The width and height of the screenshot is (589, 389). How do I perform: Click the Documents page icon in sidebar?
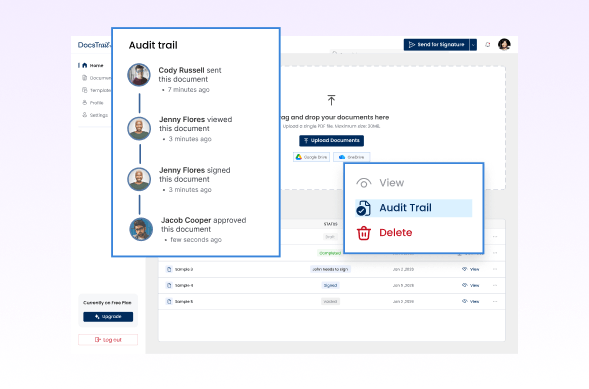click(85, 78)
